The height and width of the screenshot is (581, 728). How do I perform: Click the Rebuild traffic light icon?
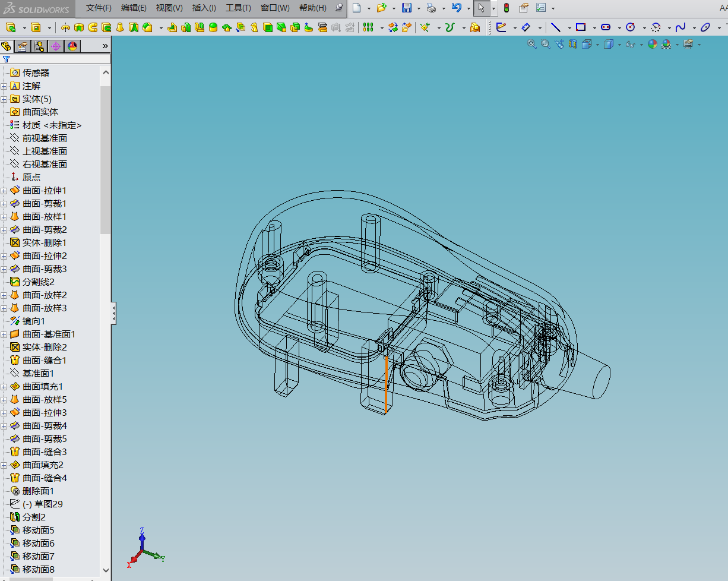pyautogui.click(x=507, y=8)
